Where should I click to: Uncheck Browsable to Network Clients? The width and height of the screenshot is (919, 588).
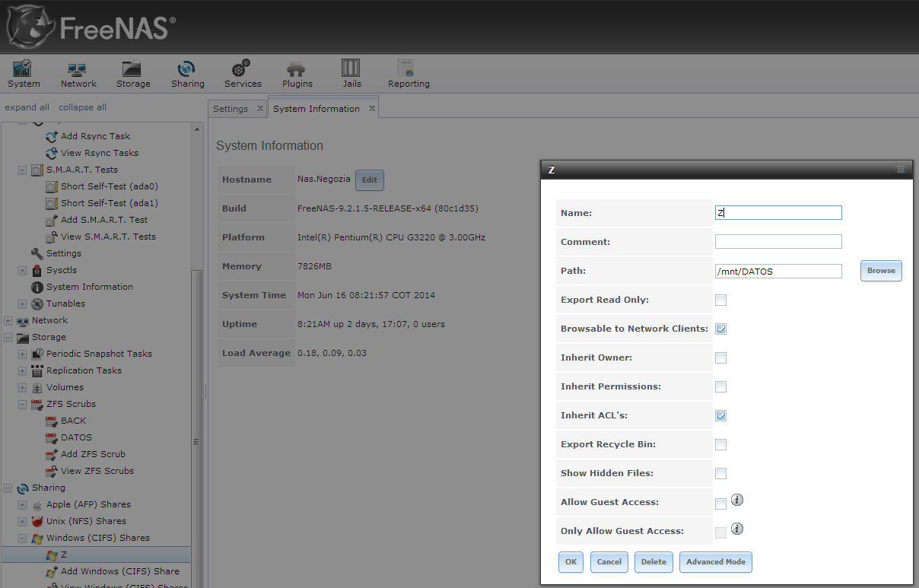(x=720, y=329)
